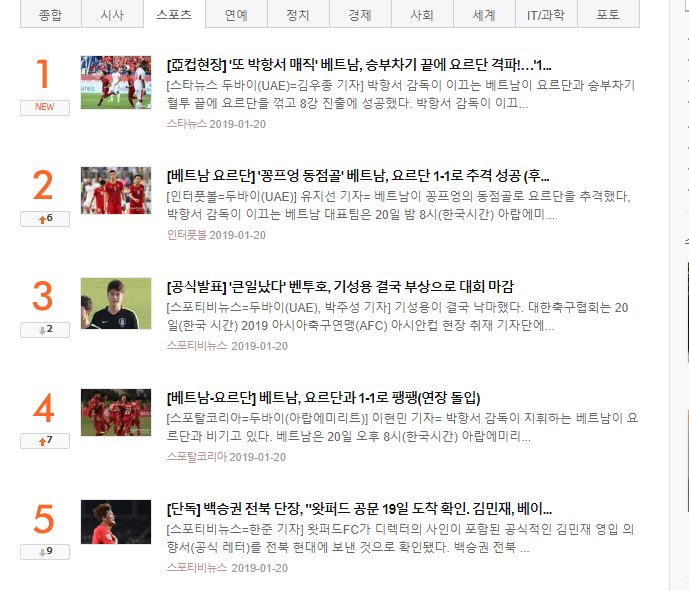689x591 pixels.
Task: Select the IT/과학 tab
Action: point(546,15)
